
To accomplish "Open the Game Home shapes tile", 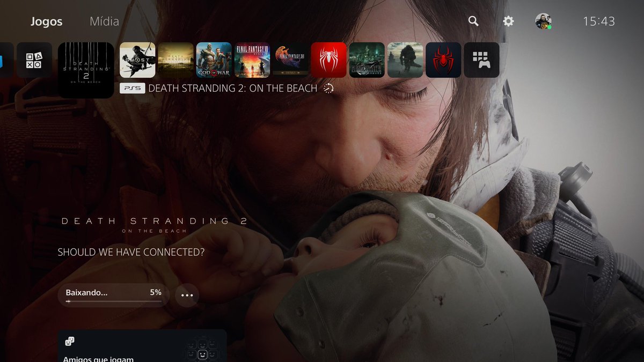I will click(x=34, y=60).
